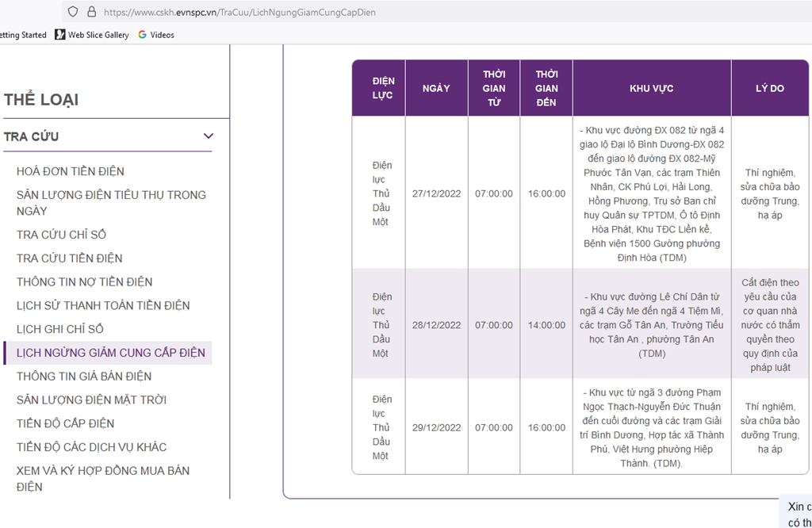The height and width of the screenshot is (528, 812).
Task: Open the Web Slice Gallery bookmark
Action: 92,35
